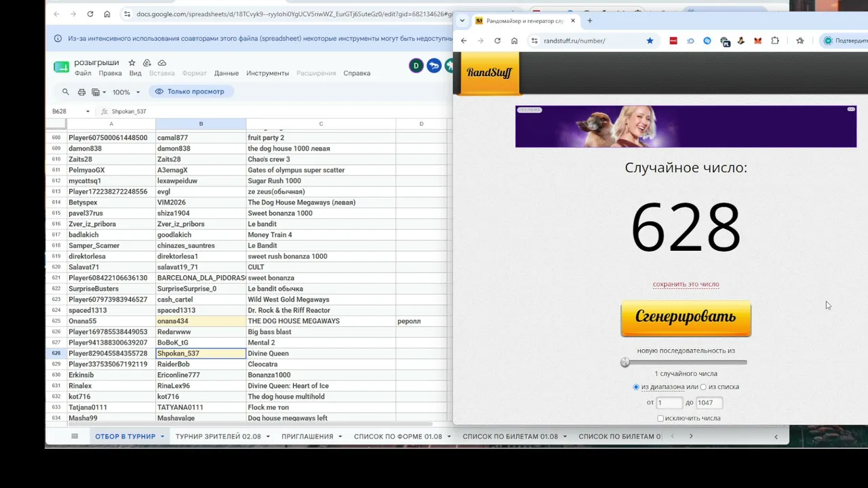The height and width of the screenshot is (488, 868).
Task: Open the Файл menu
Action: [83, 73]
